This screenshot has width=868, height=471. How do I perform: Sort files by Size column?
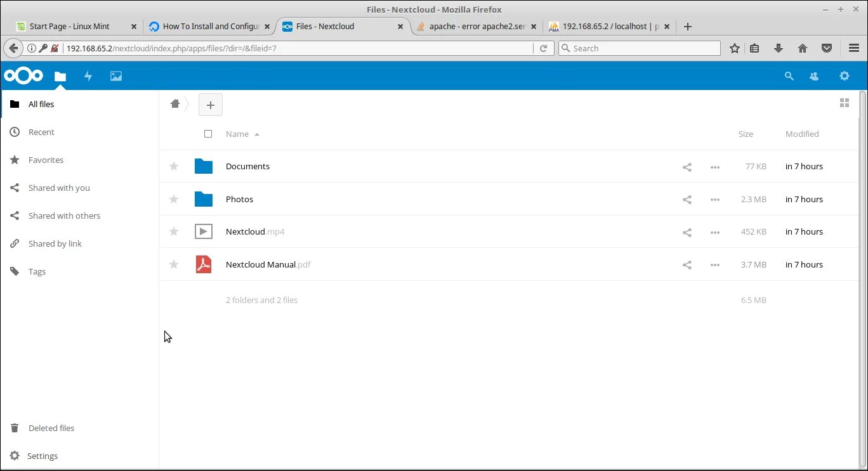tap(746, 134)
